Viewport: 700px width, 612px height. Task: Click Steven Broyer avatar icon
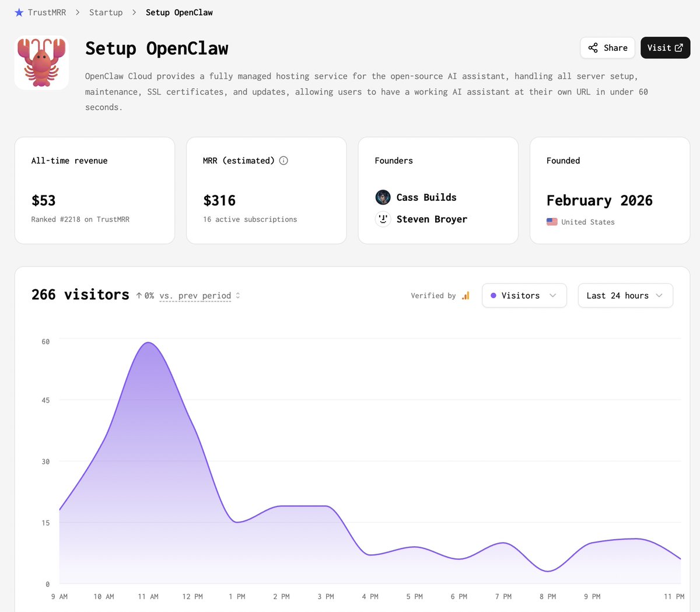point(383,219)
